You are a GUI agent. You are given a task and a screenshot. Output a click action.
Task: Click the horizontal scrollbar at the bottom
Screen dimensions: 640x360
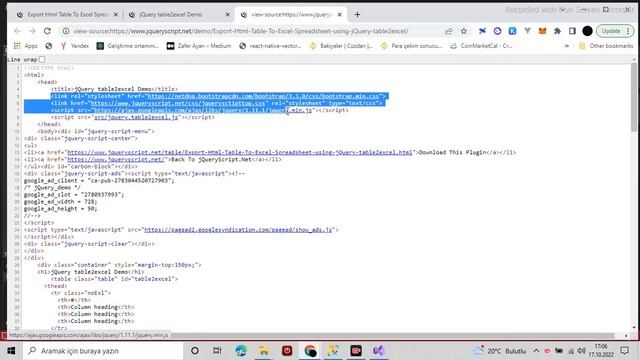click(x=310, y=336)
